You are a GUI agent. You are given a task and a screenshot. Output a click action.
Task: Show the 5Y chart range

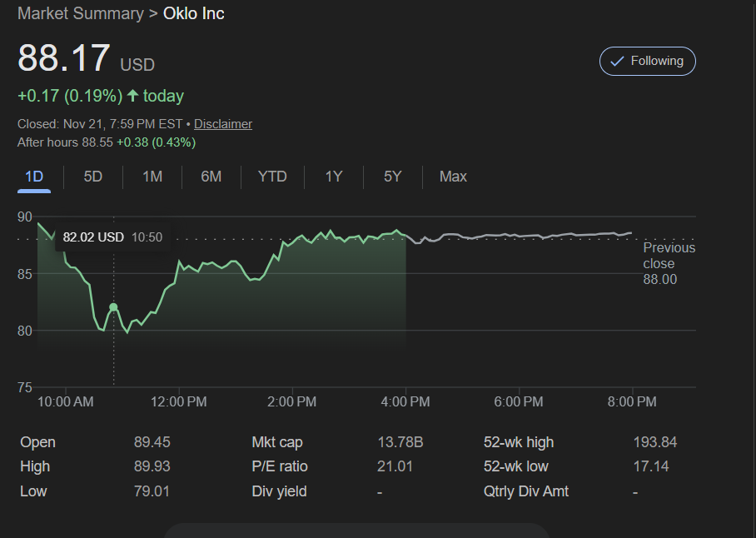392,177
